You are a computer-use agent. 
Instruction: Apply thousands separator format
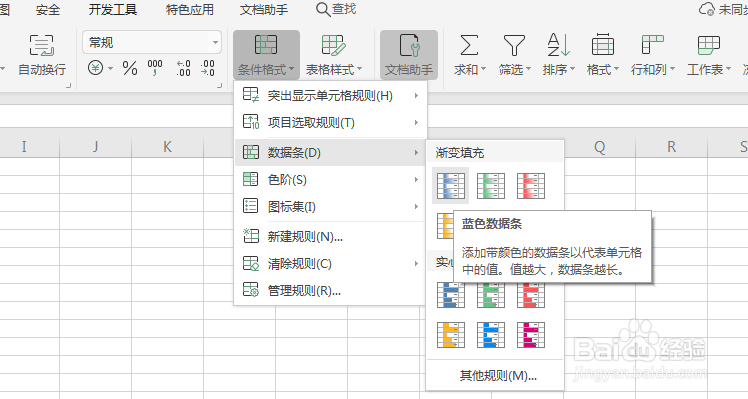coord(155,68)
